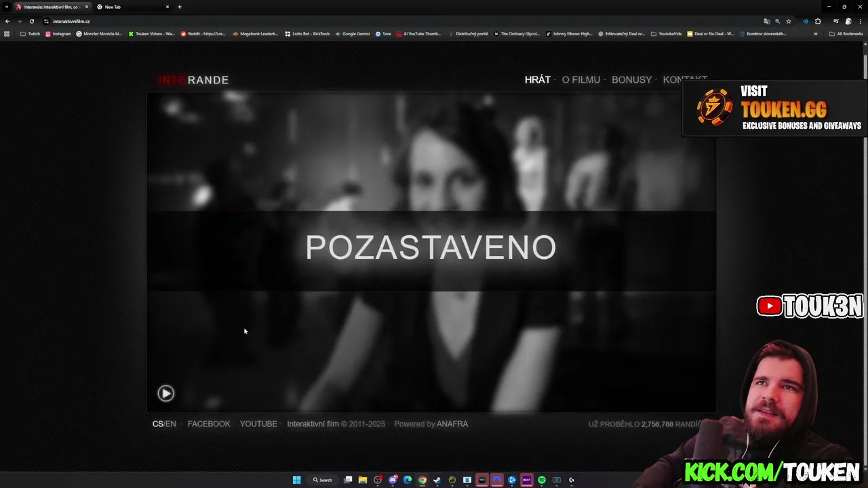
Task: Open a new browser tab with plus
Action: point(180,7)
